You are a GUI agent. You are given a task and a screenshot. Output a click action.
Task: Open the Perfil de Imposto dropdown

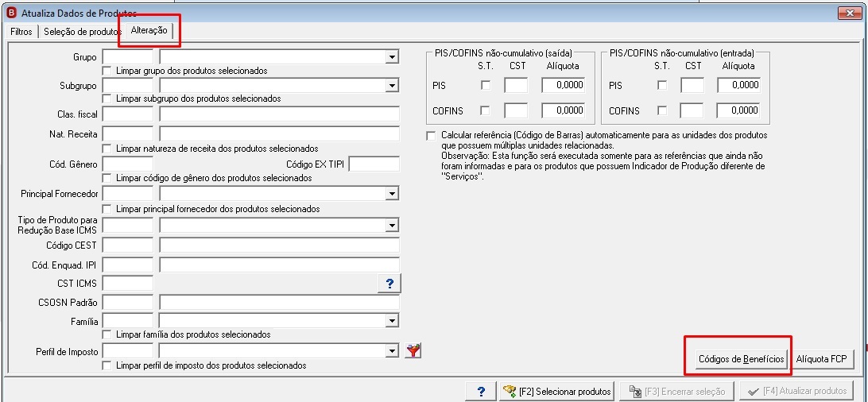[392, 350]
